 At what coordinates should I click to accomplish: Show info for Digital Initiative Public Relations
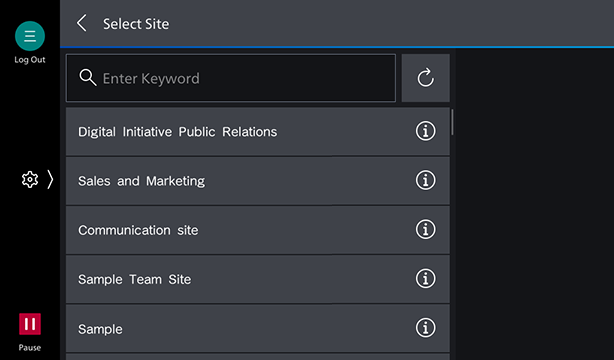(425, 131)
